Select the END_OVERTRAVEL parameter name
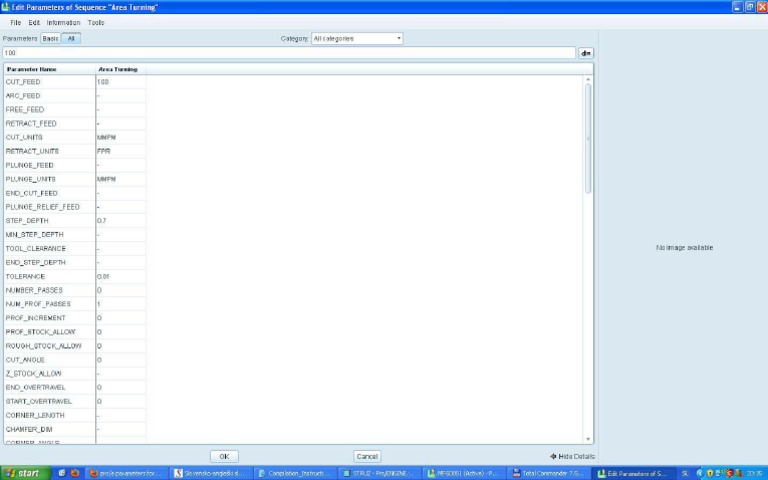768x480 pixels. [x=35, y=387]
